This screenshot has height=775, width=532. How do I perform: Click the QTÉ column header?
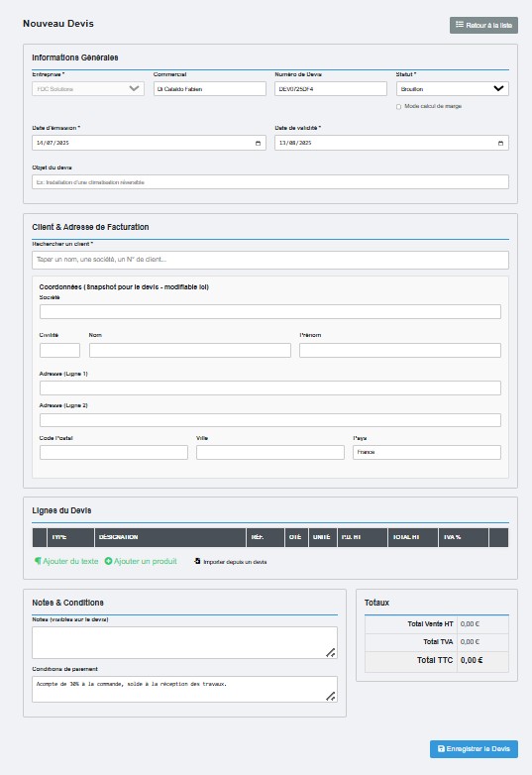pos(296,537)
